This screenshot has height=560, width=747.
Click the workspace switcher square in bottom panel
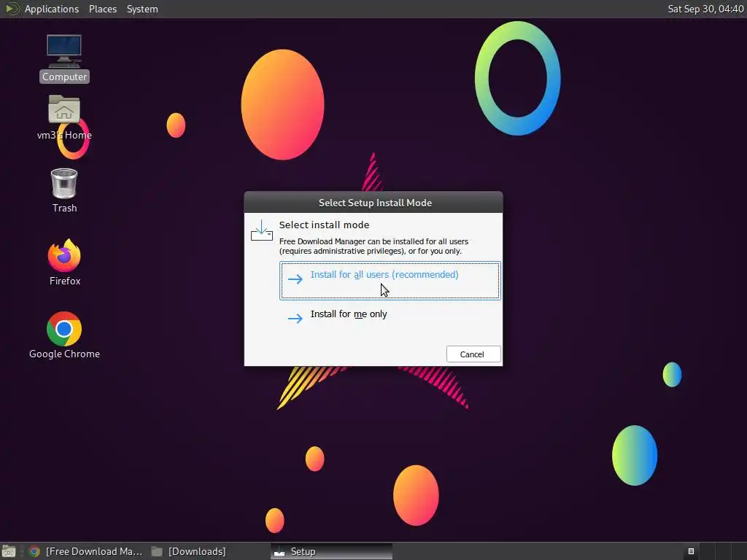pos(692,551)
